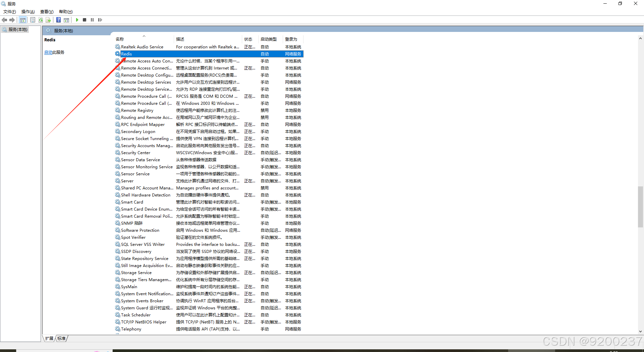Click the Stop Service square button
Image resolution: width=644 pixels, height=352 pixels.
coord(85,20)
